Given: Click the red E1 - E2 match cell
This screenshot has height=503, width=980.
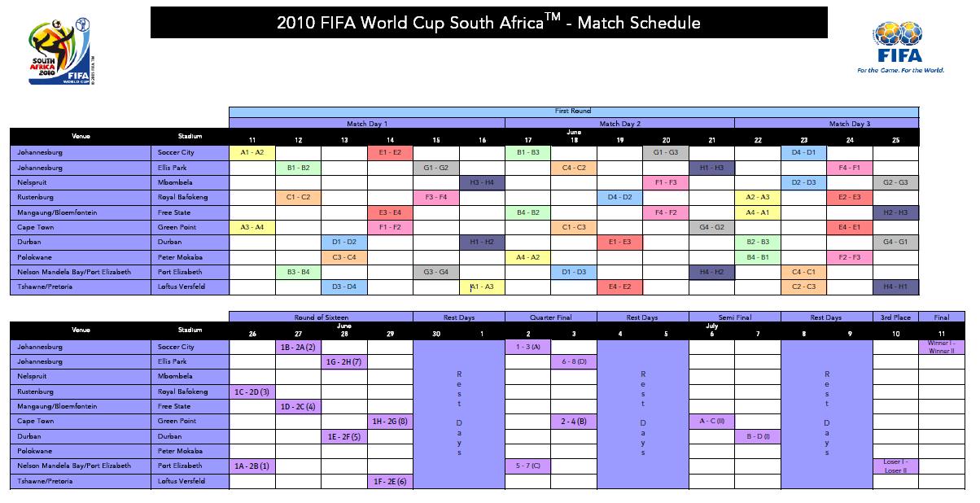Looking at the screenshot, I should tap(390, 152).
